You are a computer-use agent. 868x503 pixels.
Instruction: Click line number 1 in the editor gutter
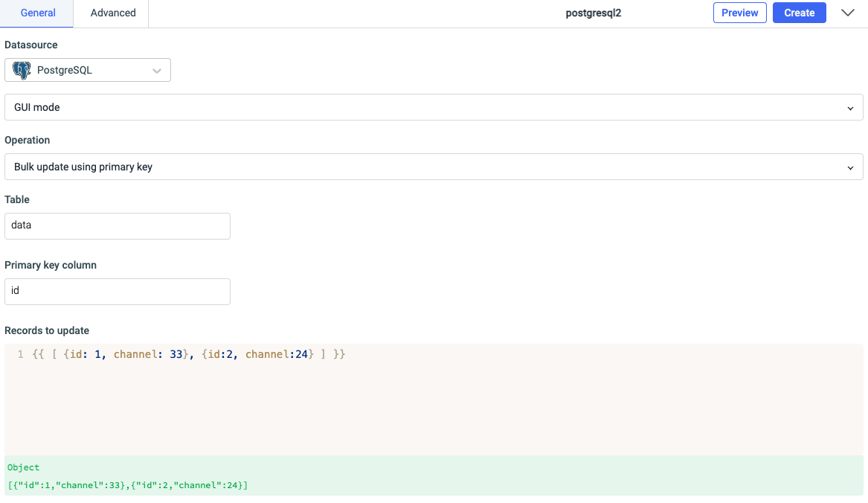pos(21,355)
